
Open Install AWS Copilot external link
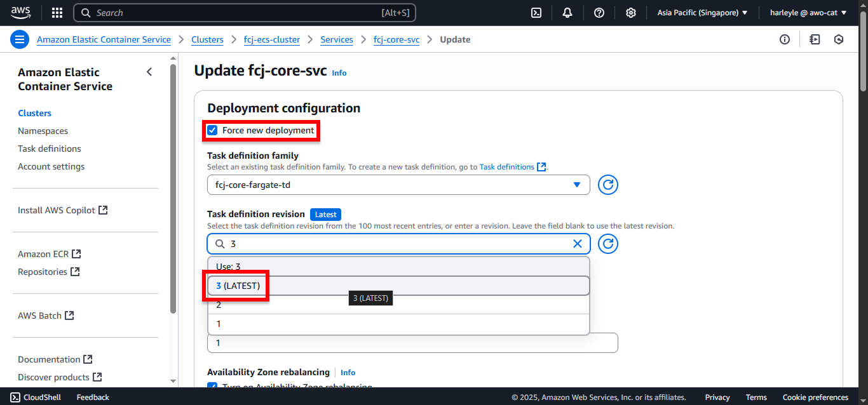[63, 210]
